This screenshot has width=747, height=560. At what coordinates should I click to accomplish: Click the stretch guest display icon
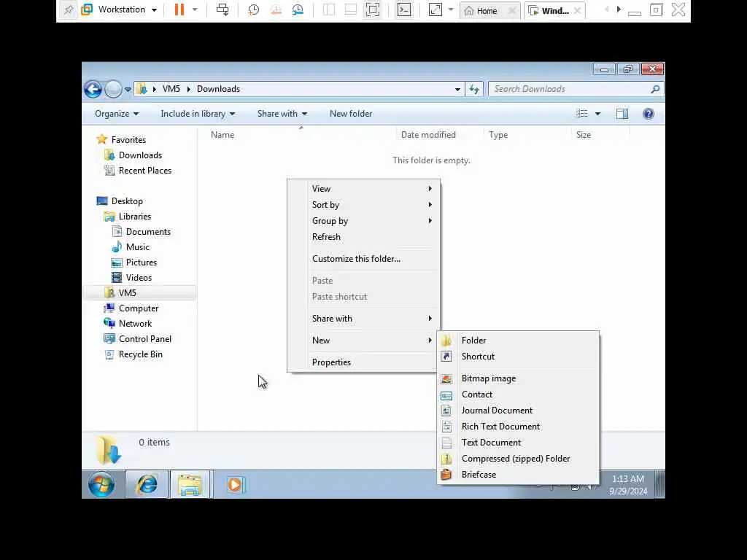coord(436,9)
